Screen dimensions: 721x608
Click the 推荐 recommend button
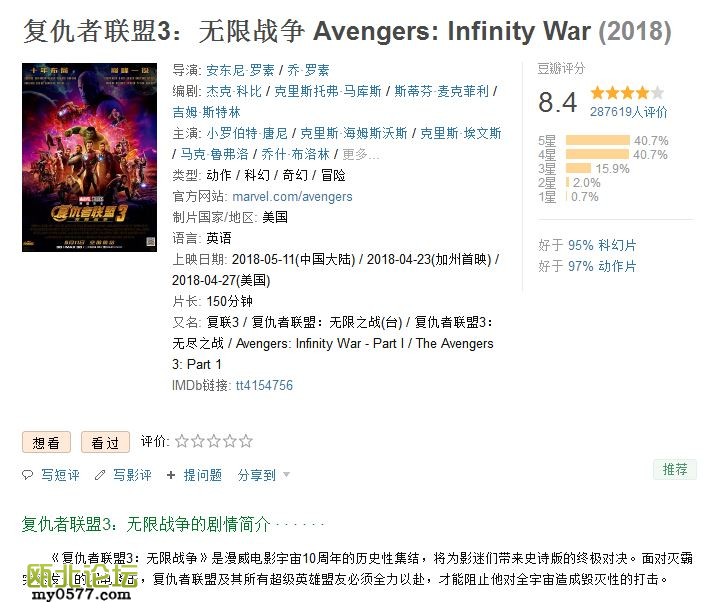pos(675,469)
